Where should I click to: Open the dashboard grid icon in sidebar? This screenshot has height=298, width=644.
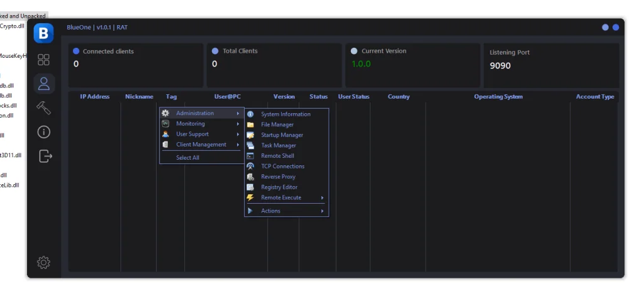43,60
